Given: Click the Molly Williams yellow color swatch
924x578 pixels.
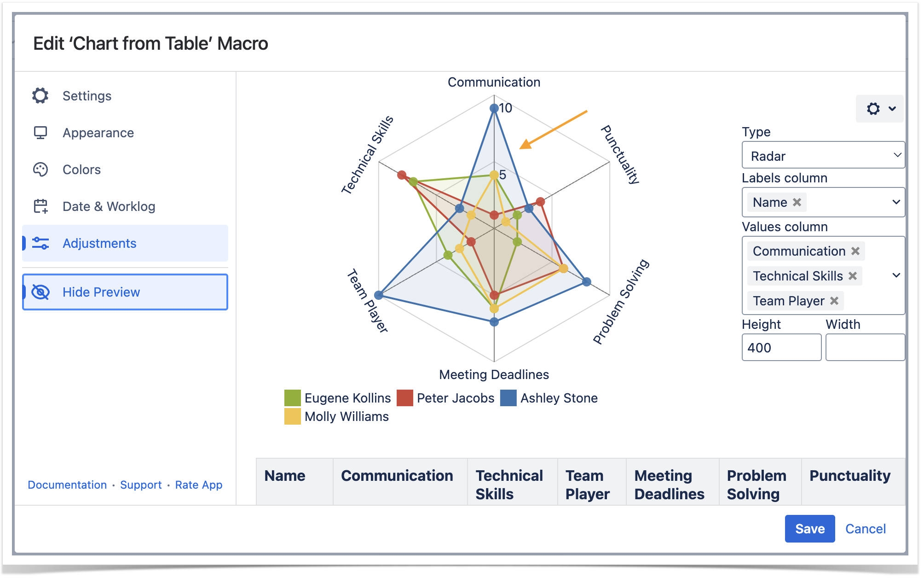Looking at the screenshot, I should point(293,416).
